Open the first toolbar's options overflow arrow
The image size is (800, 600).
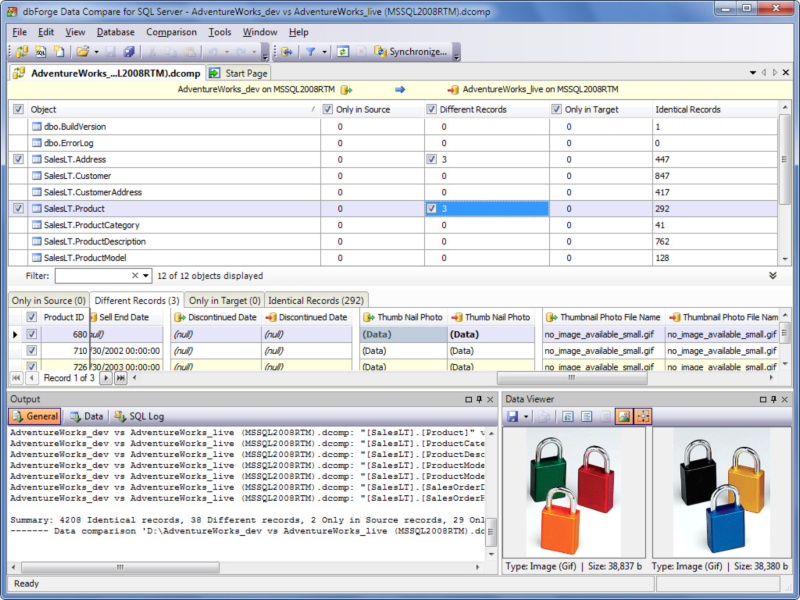click(265, 53)
